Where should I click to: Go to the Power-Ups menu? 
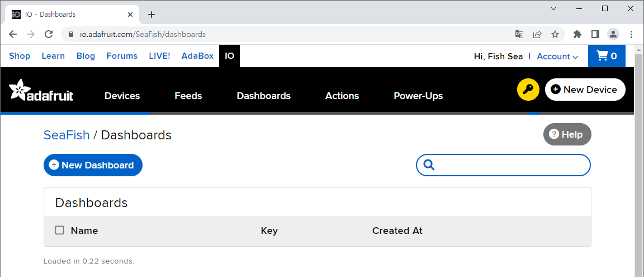(x=418, y=96)
